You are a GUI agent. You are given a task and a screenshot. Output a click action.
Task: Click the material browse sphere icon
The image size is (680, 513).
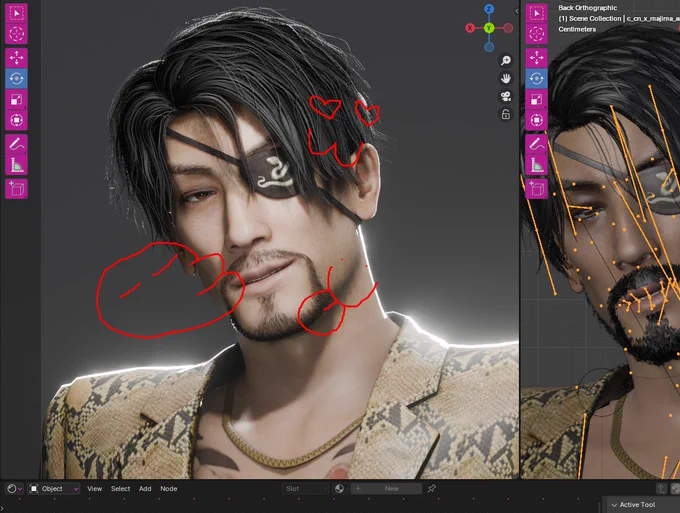coord(340,489)
